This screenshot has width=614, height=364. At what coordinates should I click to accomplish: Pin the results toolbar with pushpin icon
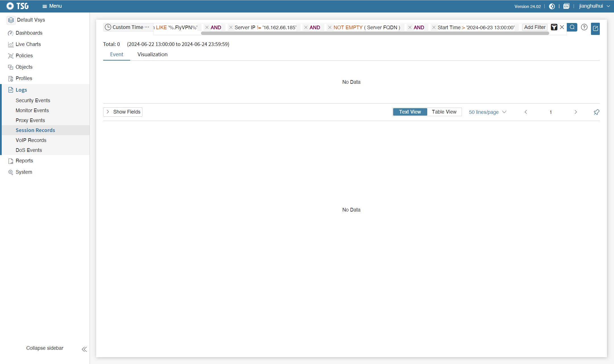coord(596,112)
